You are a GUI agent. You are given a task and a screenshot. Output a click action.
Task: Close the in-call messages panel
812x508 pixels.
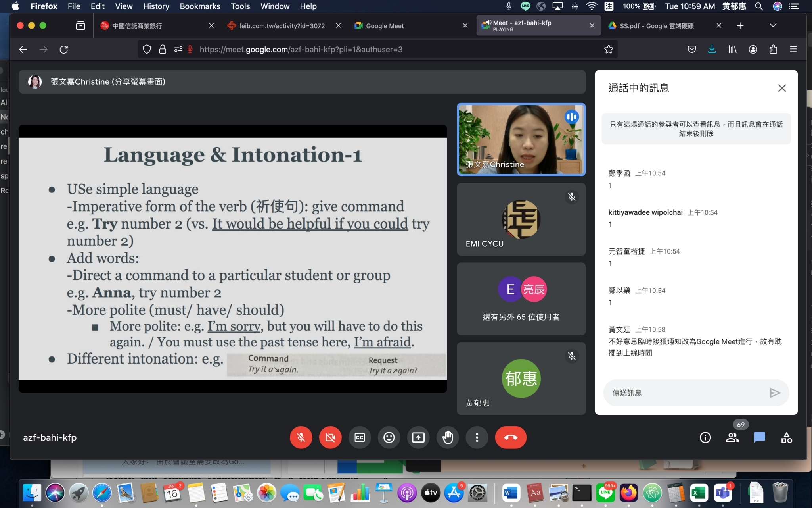(781, 88)
